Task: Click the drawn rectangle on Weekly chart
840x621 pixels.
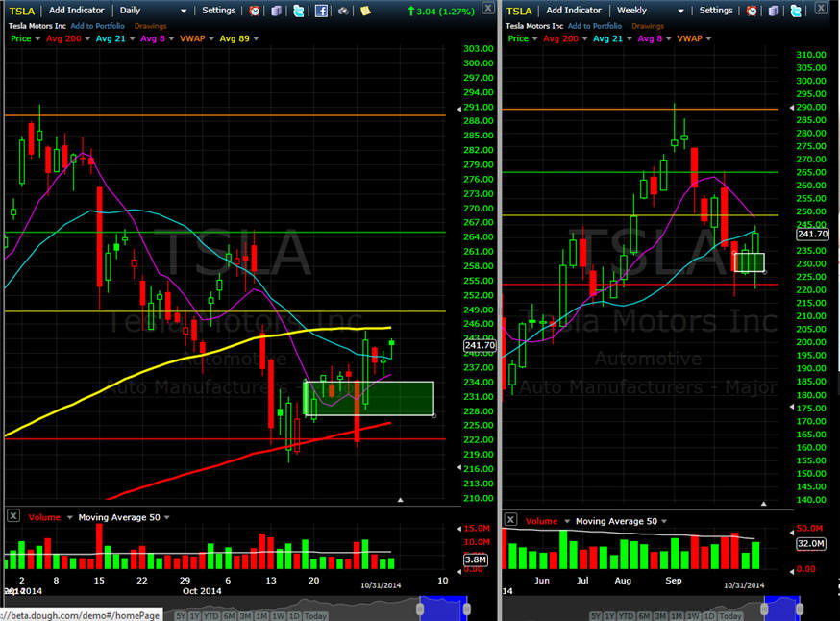Action: [749, 262]
